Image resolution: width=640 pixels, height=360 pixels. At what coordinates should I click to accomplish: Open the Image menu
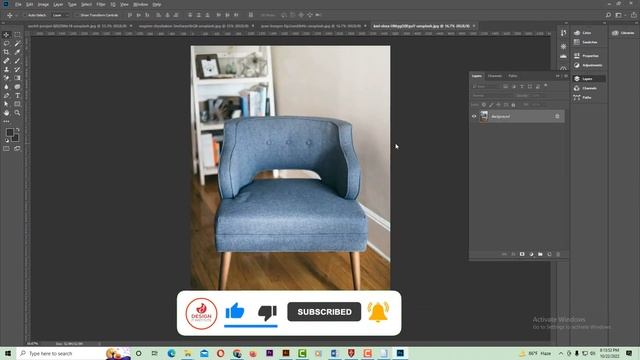(43, 4)
